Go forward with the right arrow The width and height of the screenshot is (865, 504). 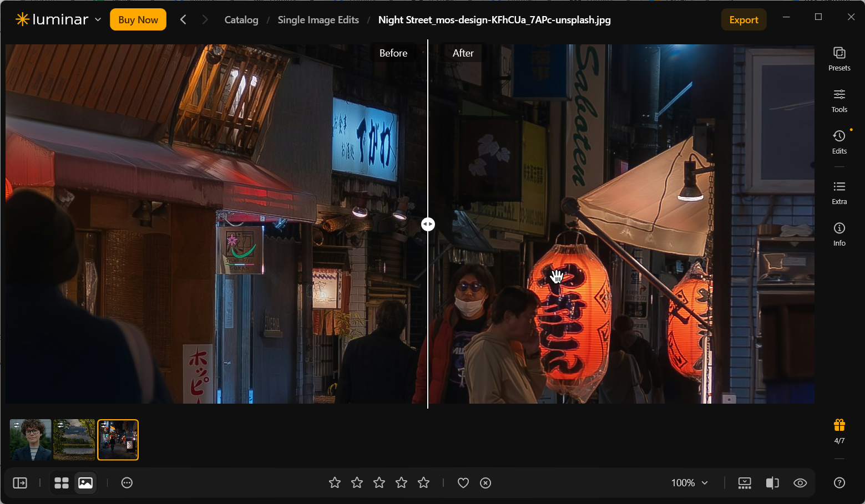click(x=205, y=19)
